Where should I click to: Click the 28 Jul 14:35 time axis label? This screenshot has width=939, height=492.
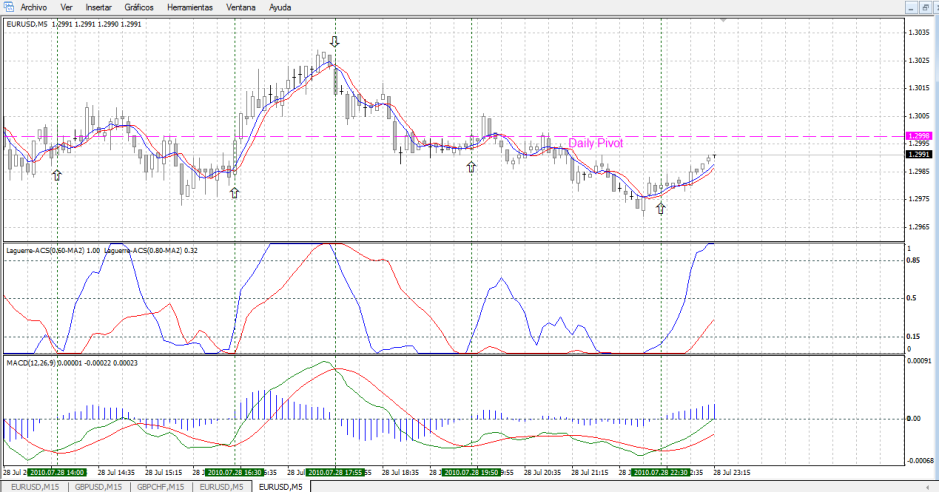point(116,472)
